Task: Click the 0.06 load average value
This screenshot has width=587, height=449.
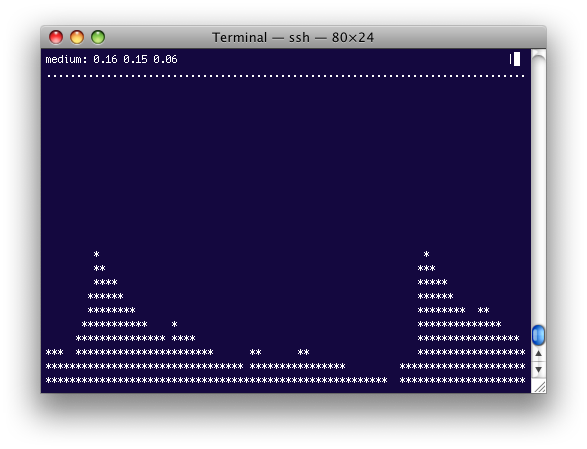Action: [165, 59]
